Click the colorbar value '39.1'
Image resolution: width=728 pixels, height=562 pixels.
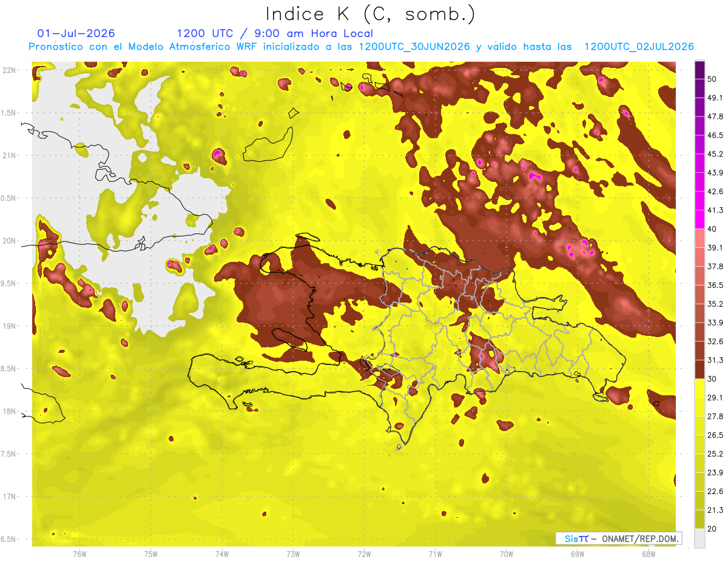tap(715, 247)
